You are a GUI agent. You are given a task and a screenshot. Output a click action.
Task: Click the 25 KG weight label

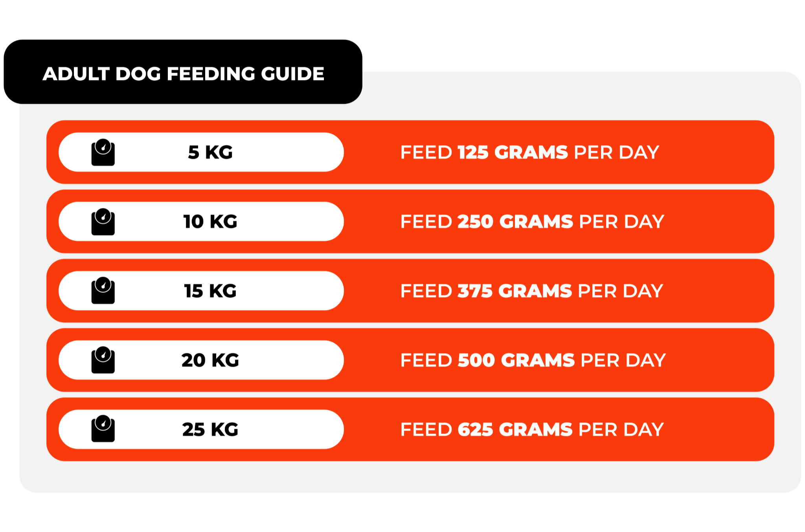(x=210, y=429)
